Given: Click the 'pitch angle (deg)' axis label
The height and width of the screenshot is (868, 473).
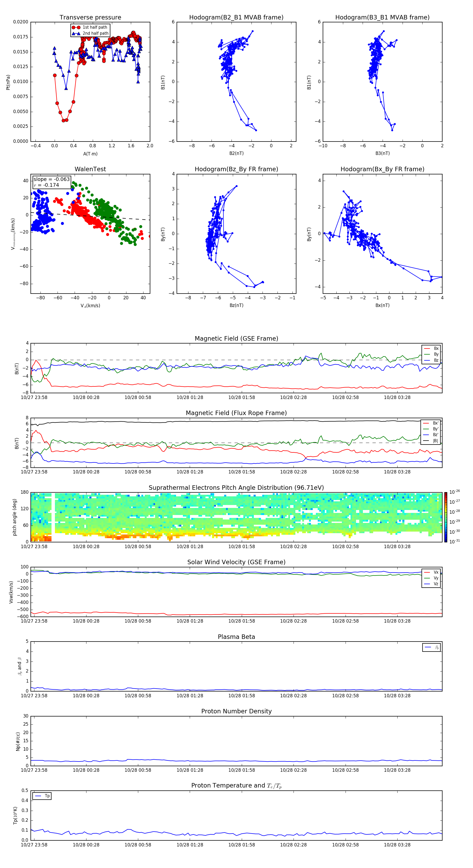Looking at the screenshot, I should point(14,517).
